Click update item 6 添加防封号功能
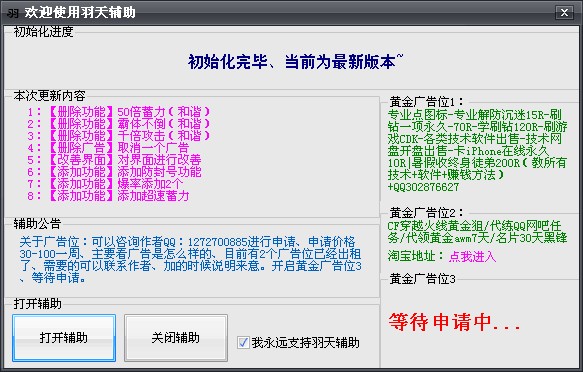 [114, 172]
